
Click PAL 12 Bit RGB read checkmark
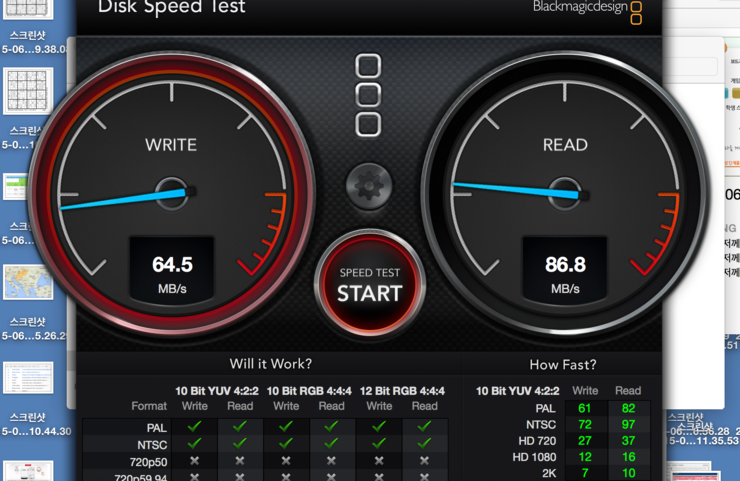(x=424, y=427)
